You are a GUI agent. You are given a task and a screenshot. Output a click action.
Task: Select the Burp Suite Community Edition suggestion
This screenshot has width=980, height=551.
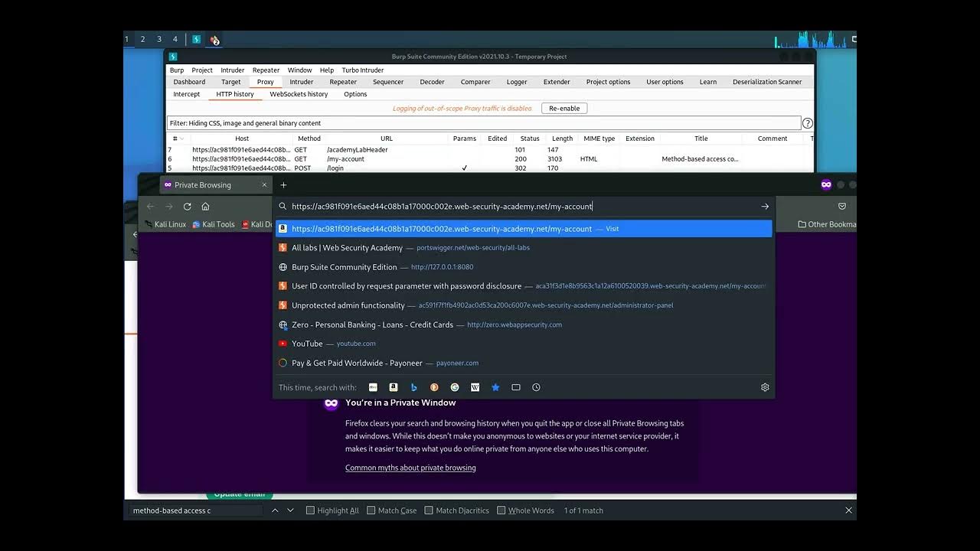[x=524, y=267]
